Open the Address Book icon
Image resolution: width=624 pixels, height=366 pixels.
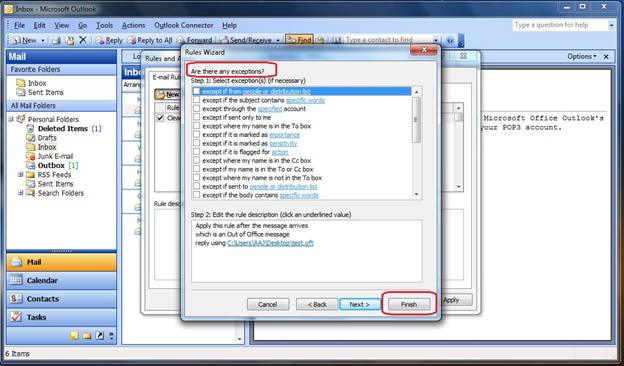(x=336, y=40)
